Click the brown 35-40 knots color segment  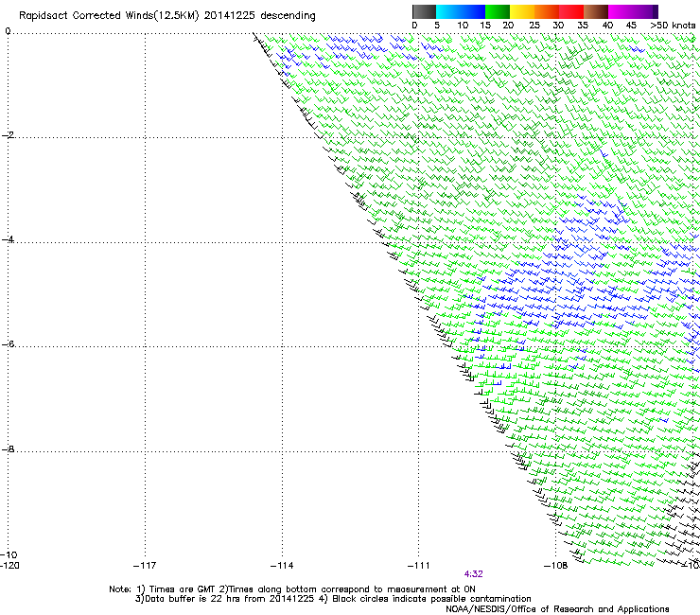click(x=596, y=11)
